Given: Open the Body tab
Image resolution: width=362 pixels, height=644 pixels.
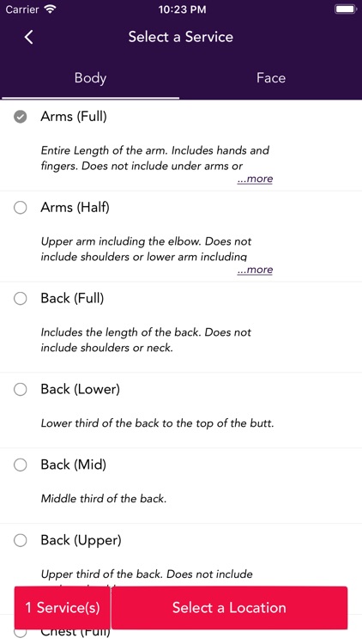Looking at the screenshot, I should coord(90,78).
